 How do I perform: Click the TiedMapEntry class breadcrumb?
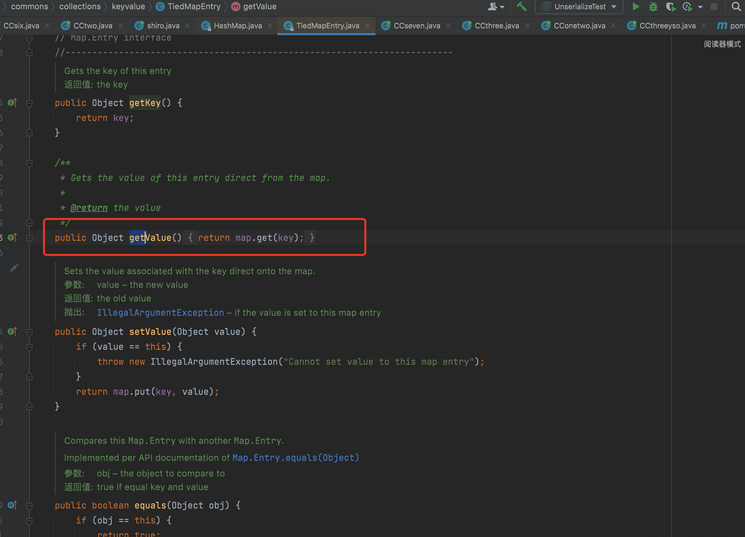point(189,7)
